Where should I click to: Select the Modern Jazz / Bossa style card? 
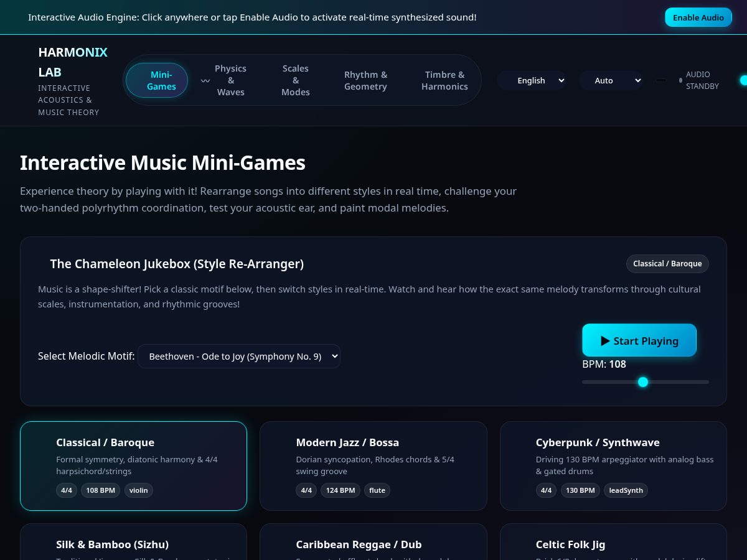374,465
